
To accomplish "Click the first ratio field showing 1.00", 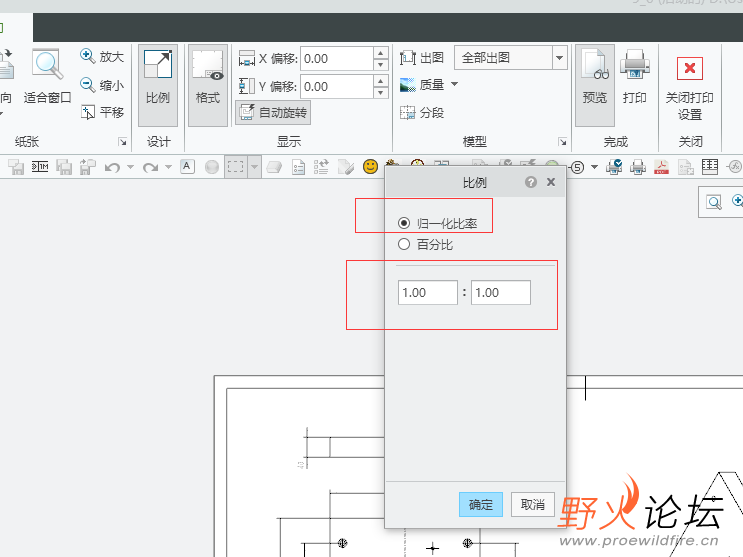I will (428, 292).
